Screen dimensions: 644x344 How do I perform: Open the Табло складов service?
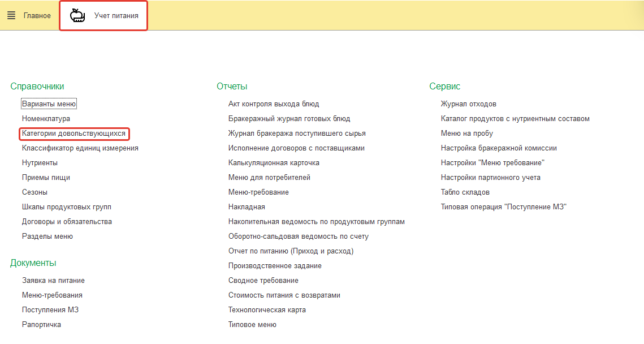tap(466, 192)
